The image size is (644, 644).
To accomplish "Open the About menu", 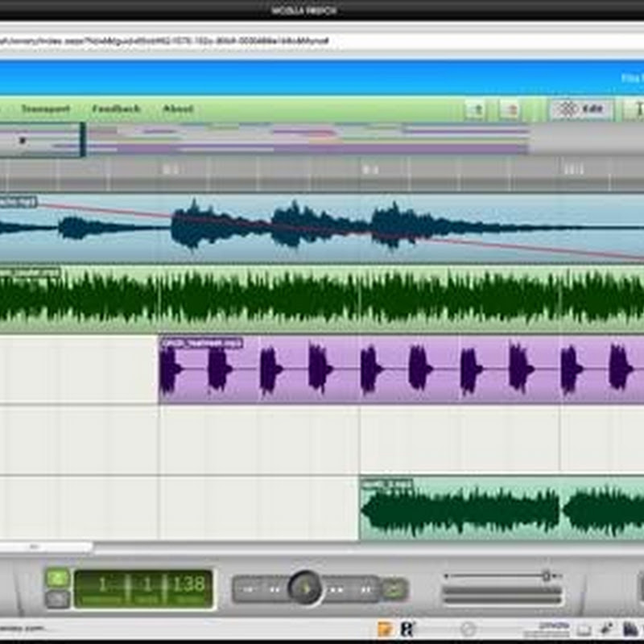I will [178, 109].
